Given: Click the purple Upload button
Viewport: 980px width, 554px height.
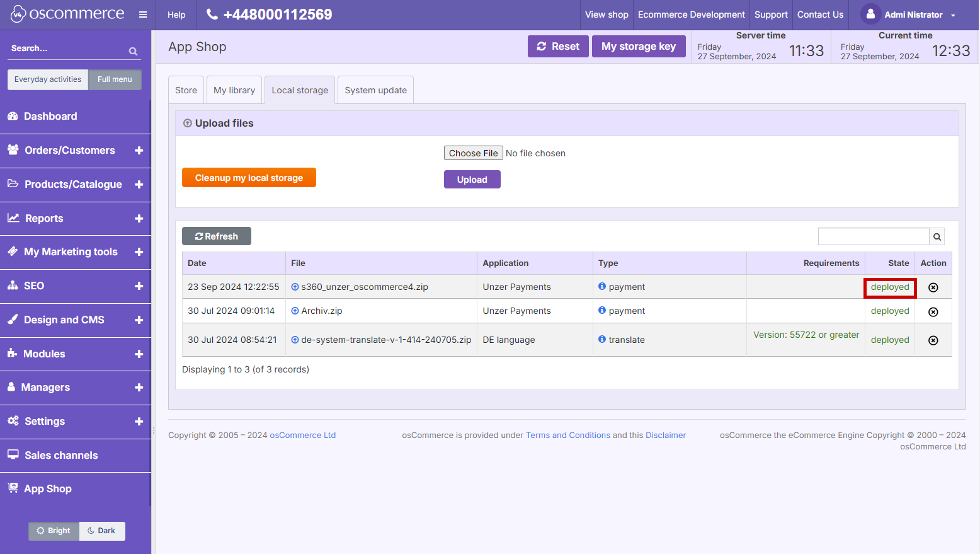Looking at the screenshot, I should coord(472,180).
